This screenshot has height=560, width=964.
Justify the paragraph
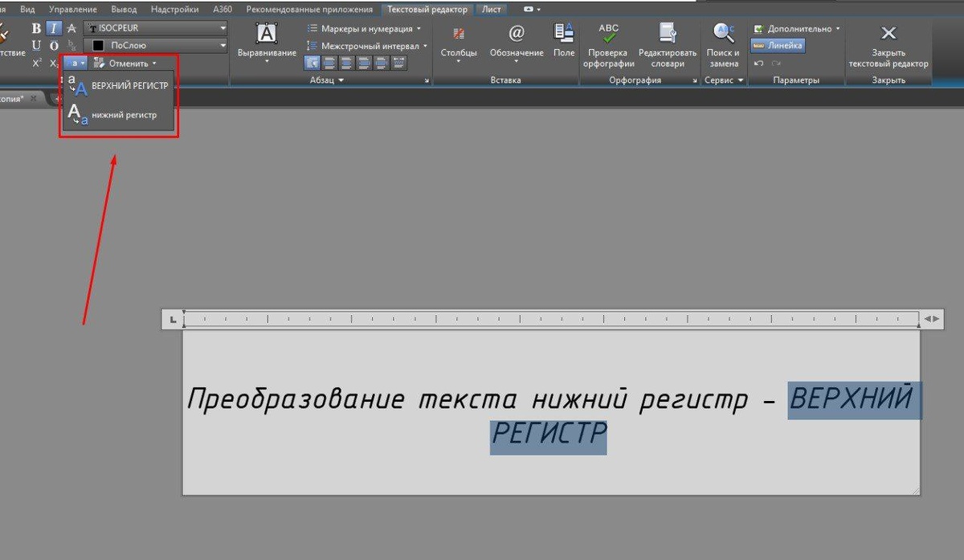point(381,63)
